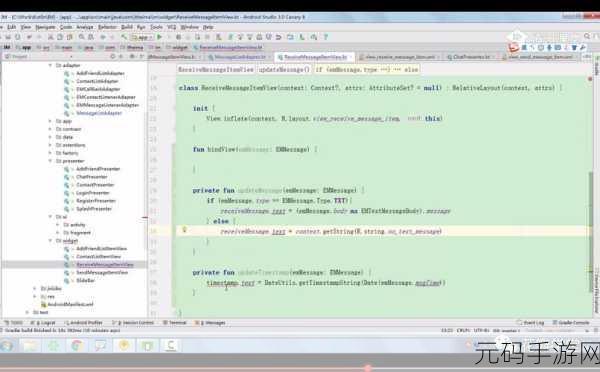Viewport: 600px width, 372px height.
Task: Click the project panel settings gear icon
Action: 132,57
